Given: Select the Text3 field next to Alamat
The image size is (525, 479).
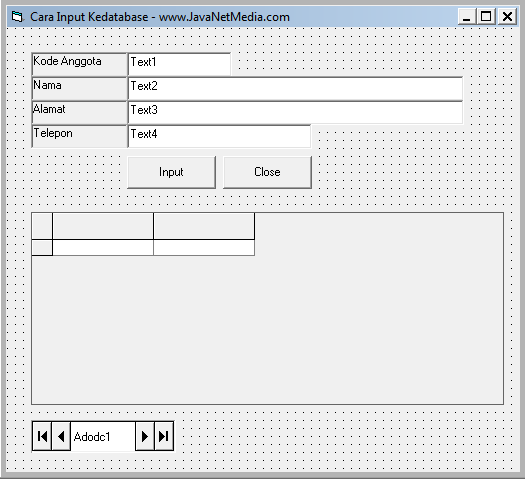Looking at the screenshot, I should 295,112.
